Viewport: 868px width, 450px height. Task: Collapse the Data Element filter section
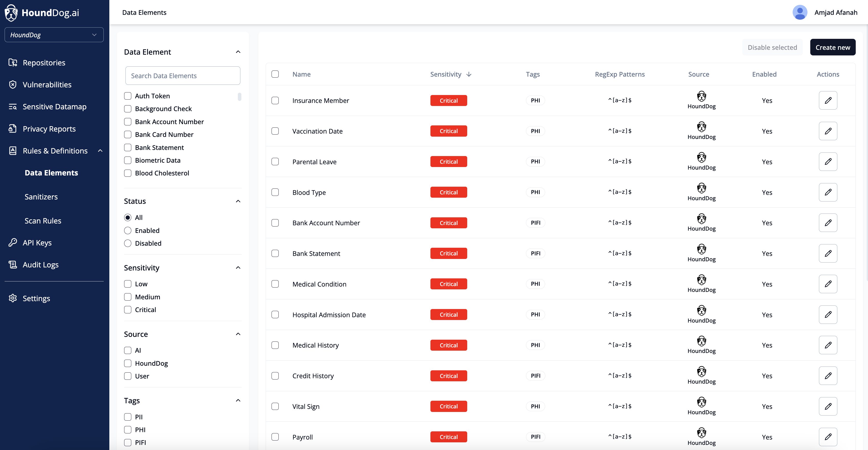[x=238, y=52]
